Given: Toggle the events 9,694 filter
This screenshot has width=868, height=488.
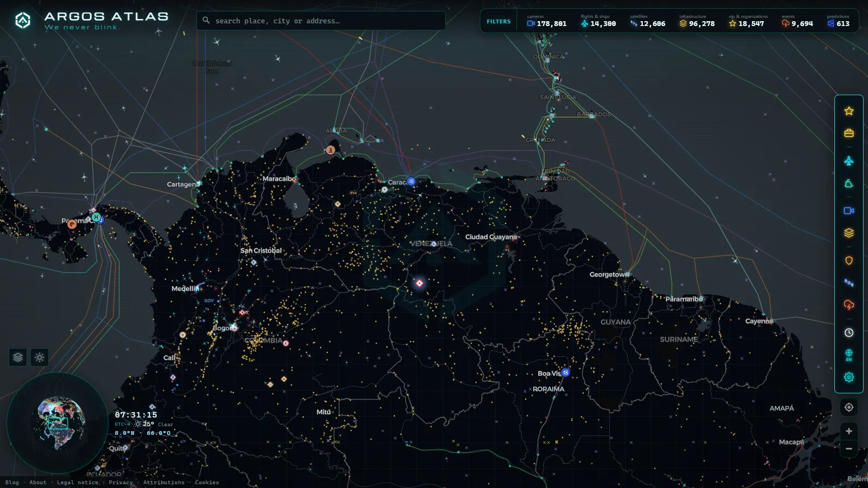Looking at the screenshot, I should click(797, 21).
